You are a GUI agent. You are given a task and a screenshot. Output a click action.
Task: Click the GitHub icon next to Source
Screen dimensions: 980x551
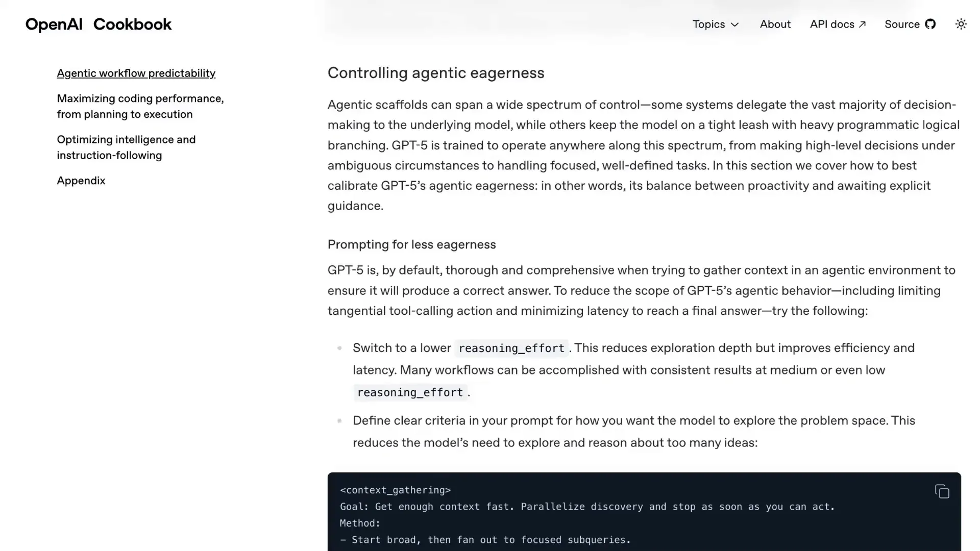pyautogui.click(x=932, y=24)
